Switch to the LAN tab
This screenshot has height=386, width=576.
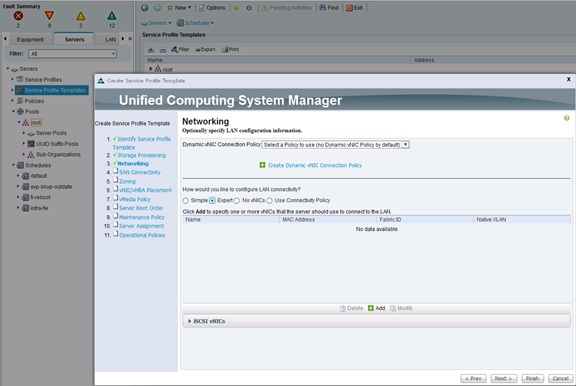(x=111, y=39)
